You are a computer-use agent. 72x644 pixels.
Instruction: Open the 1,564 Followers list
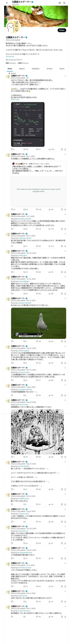point(23,63)
